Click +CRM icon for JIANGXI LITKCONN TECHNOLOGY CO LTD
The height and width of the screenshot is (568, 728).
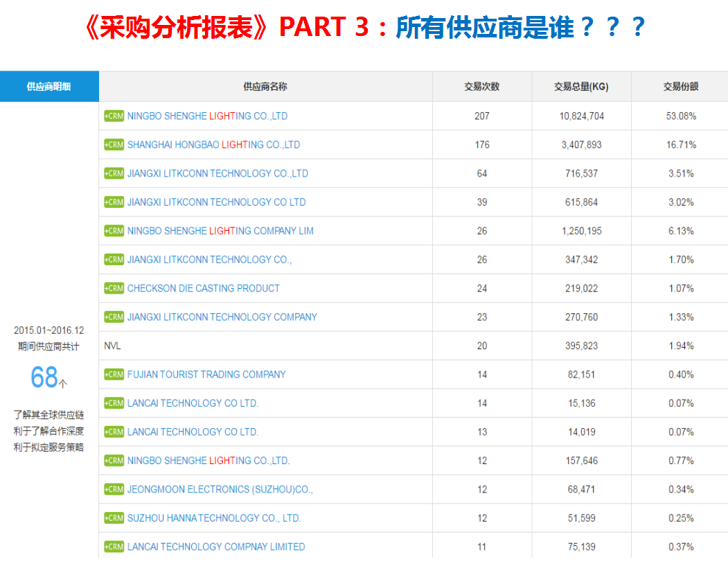114,202
